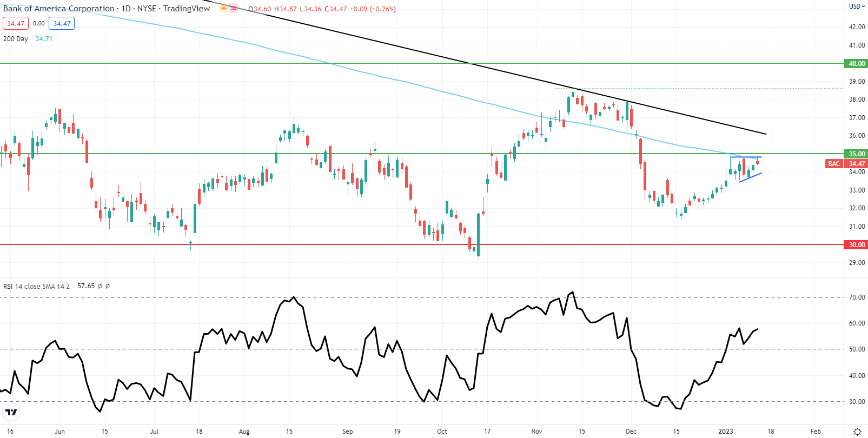The height and width of the screenshot is (438, 868).
Task: Click the 2023 label on time axis
Action: [725, 432]
